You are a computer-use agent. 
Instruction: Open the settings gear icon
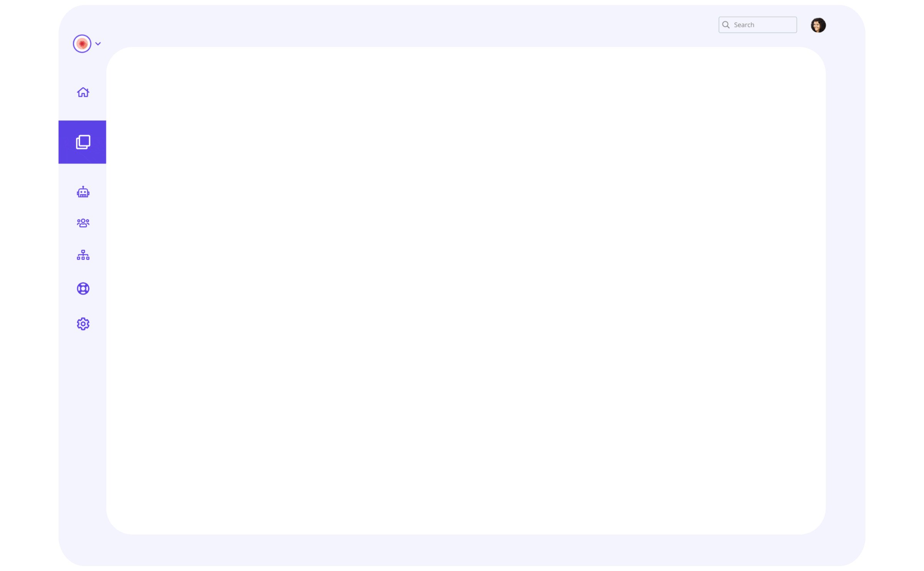pyautogui.click(x=83, y=324)
